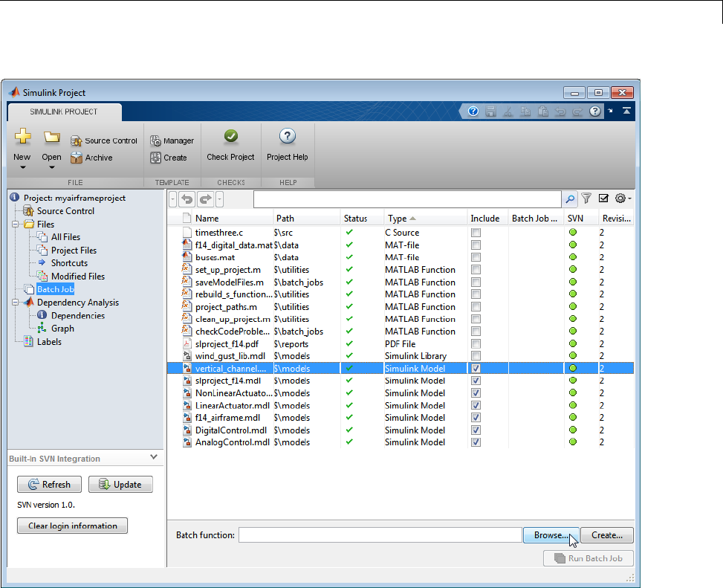Viewport: 723px width, 588px height.
Task: Click the Run Batch Job button
Action: point(589,558)
